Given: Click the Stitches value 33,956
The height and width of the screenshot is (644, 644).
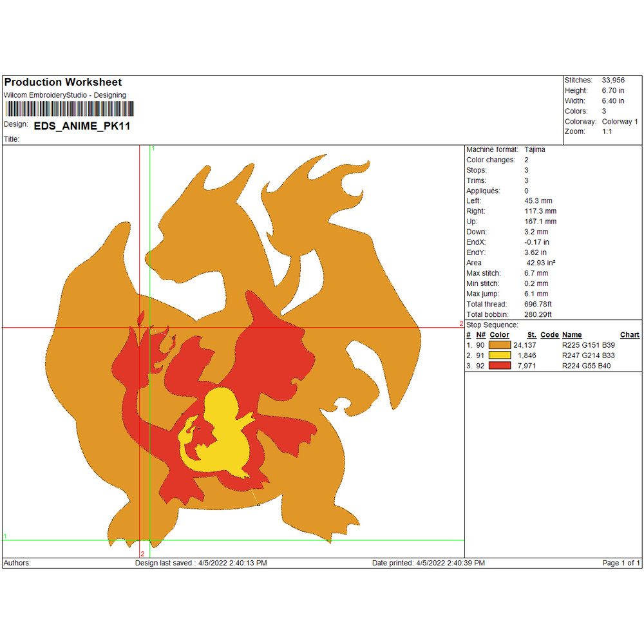Looking at the screenshot, I should point(613,80).
